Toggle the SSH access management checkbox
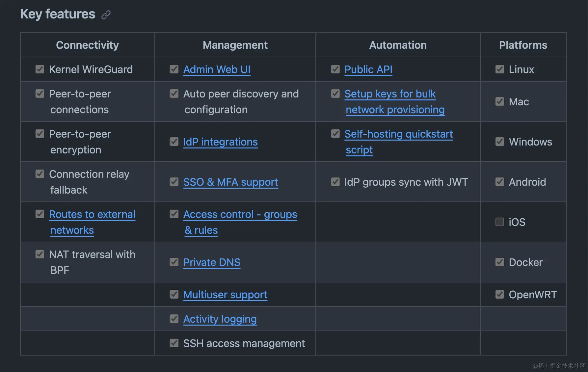The height and width of the screenshot is (372, 588). pos(174,343)
